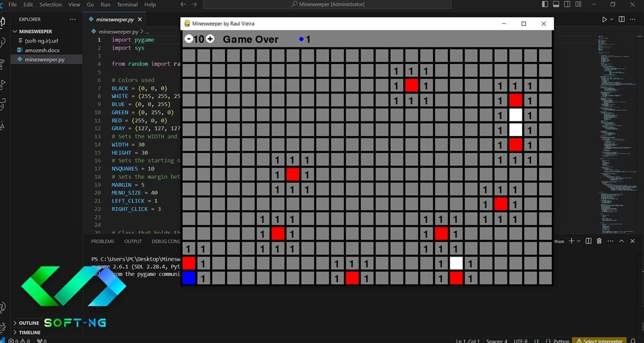Click the pygame icon in the Minesweeper title bar
The image size is (644, 343).
tap(187, 24)
